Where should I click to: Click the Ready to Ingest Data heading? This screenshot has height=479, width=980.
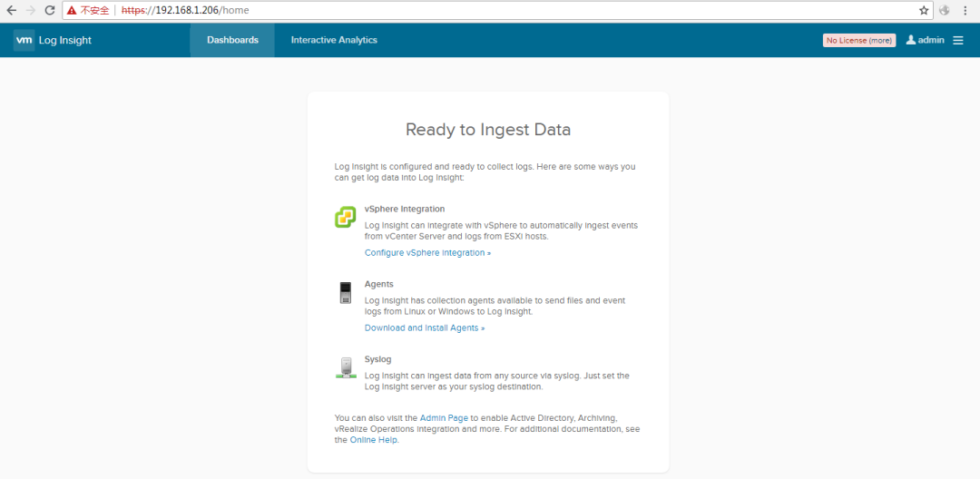(488, 130)
